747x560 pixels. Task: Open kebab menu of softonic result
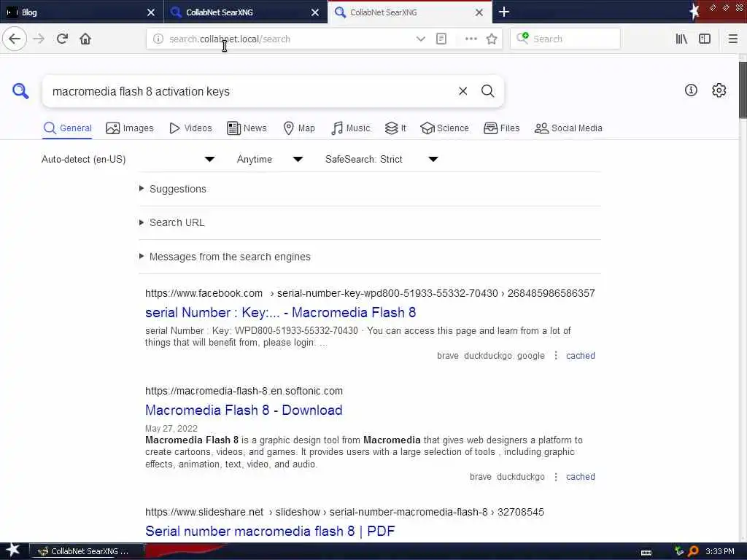point(555,477)
